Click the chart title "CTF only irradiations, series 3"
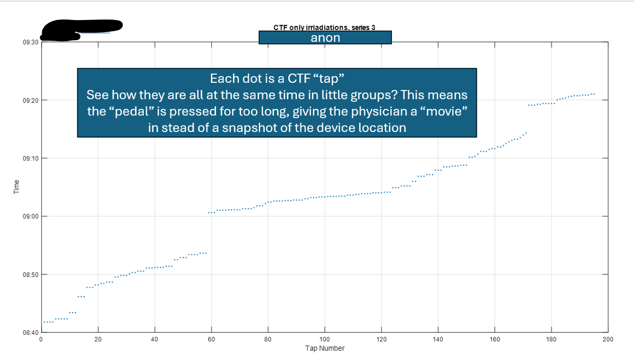The width and height of the screenshot is (634, 364). [x=324, y=28]
